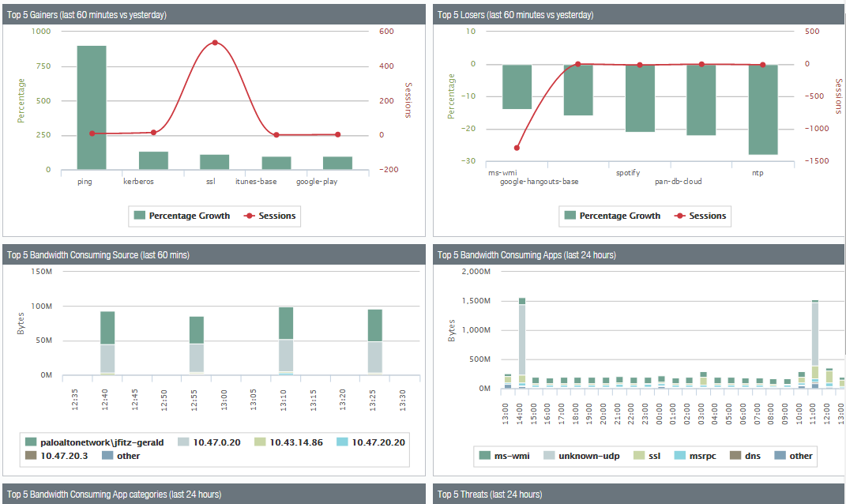Viewport: 846px width, 504px height.
Task: Click the 10.47.20.3 legend marker
Action: (x=31, y=456)
